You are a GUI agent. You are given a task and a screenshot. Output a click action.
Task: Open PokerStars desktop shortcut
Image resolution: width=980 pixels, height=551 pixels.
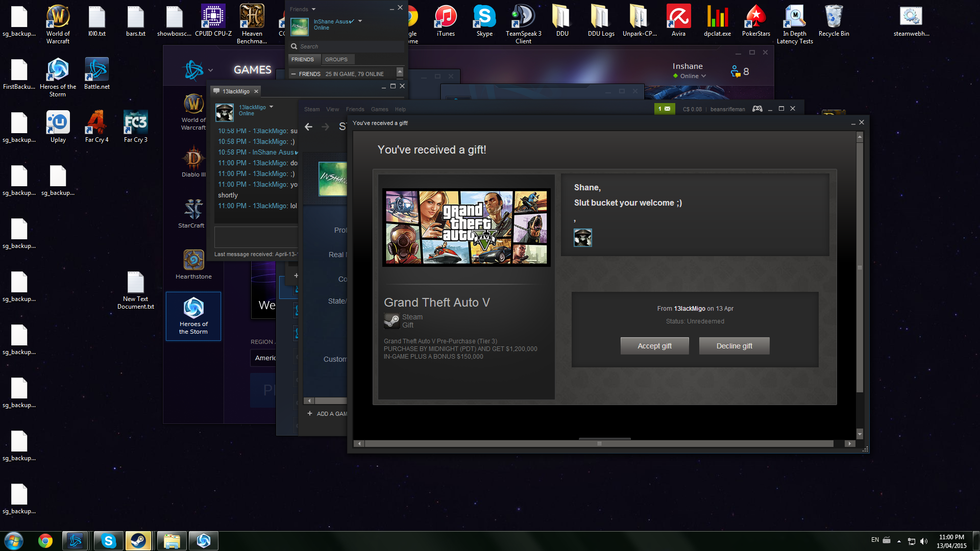pyautogui.click(x=756, y=20)
